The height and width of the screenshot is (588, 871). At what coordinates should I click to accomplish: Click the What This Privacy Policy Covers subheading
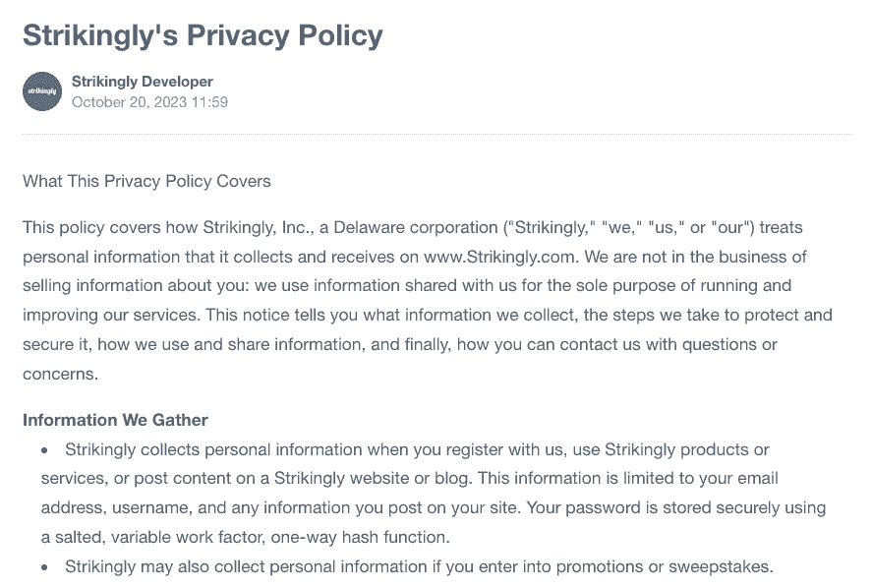tap(146, 181)
